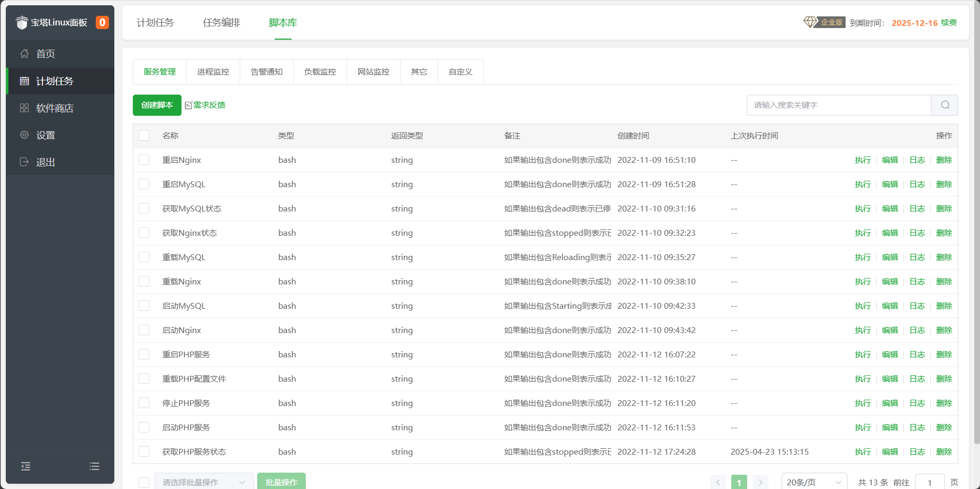
Task: Click page number 1 button
Action: pos(739,482)
